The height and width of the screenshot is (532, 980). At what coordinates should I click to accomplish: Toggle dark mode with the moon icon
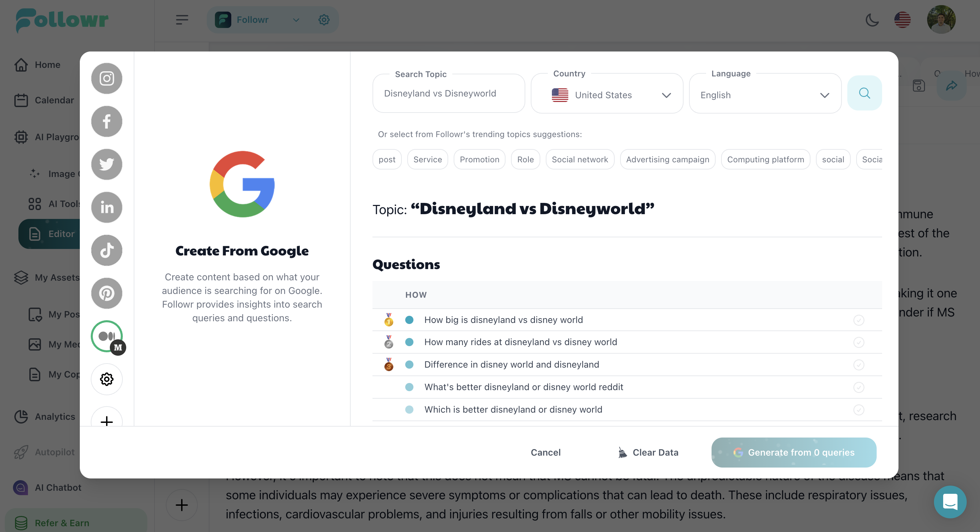click(873, 20)
